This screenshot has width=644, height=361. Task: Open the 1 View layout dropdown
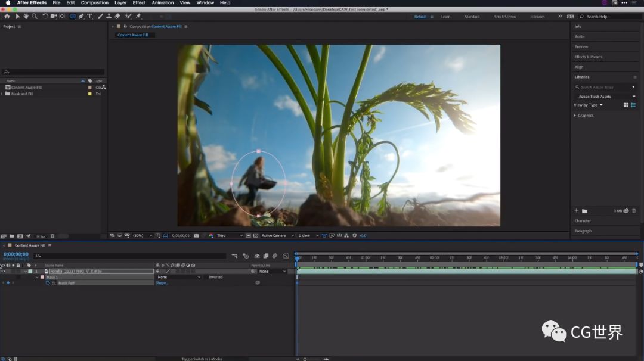(308, 235)
